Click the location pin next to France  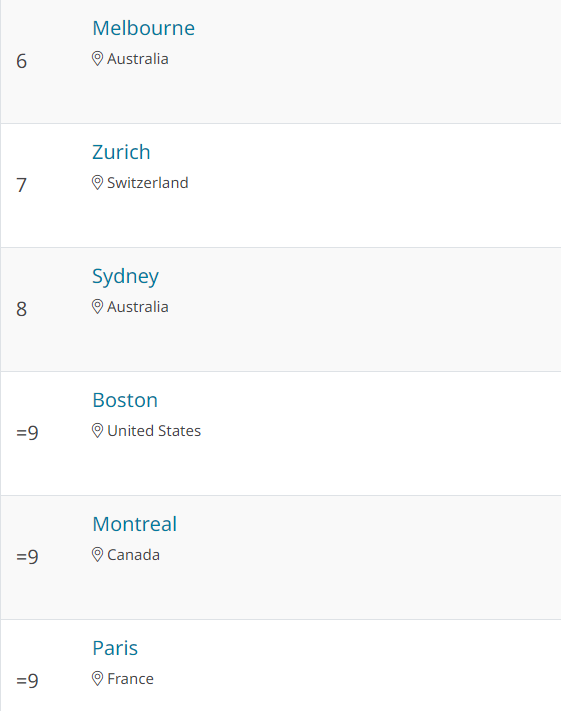coord(97,678)
